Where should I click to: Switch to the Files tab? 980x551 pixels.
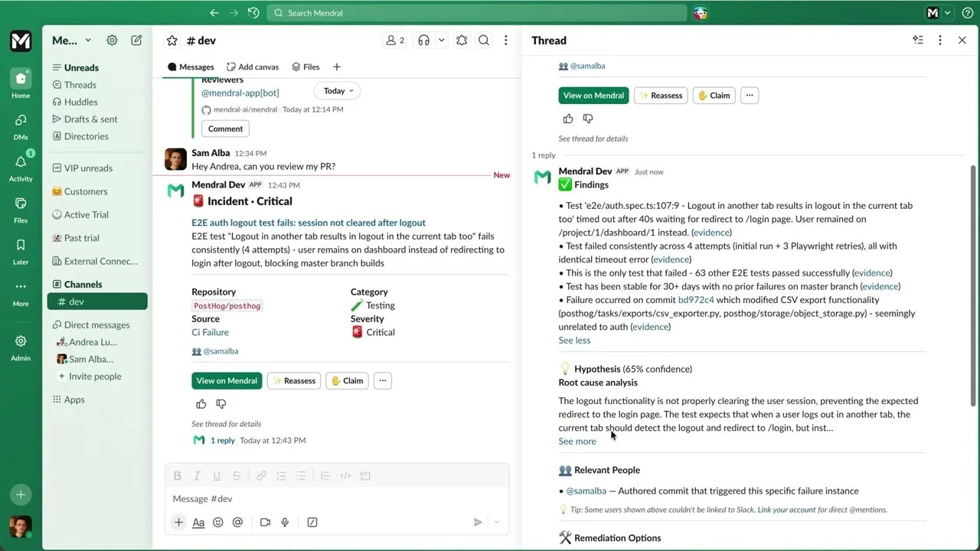coord(305,67)
